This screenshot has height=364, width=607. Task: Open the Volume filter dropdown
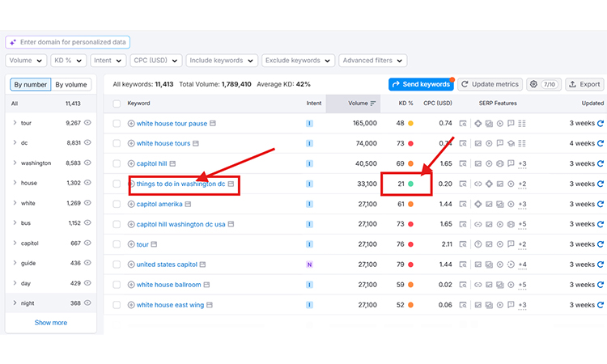tap(25, 61)
